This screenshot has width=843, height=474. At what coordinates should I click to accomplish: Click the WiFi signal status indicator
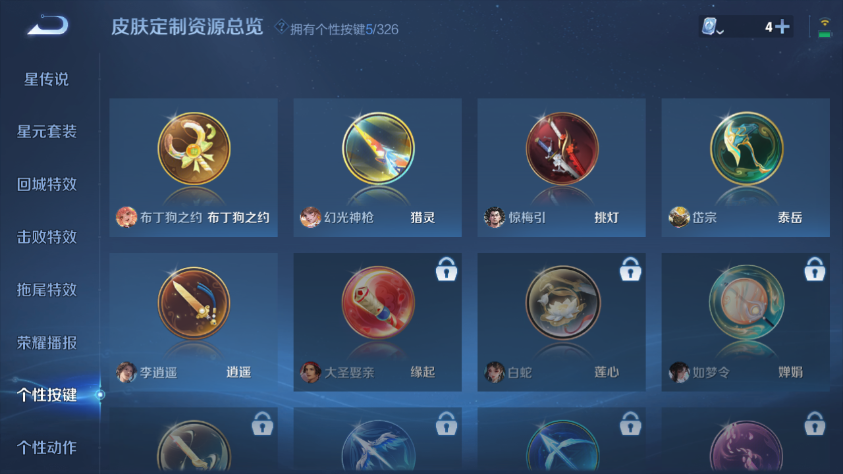824,27
